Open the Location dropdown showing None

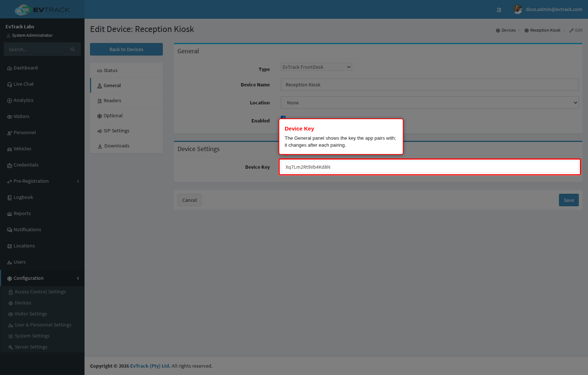point(430,103)
